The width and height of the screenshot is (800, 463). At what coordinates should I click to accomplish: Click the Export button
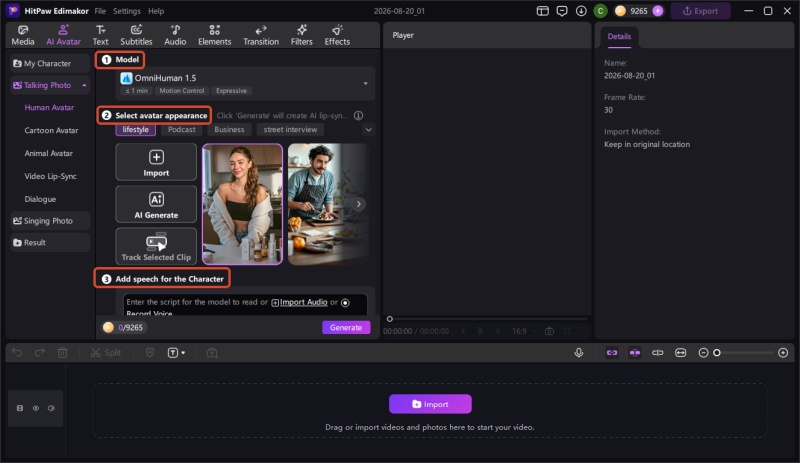701,11
